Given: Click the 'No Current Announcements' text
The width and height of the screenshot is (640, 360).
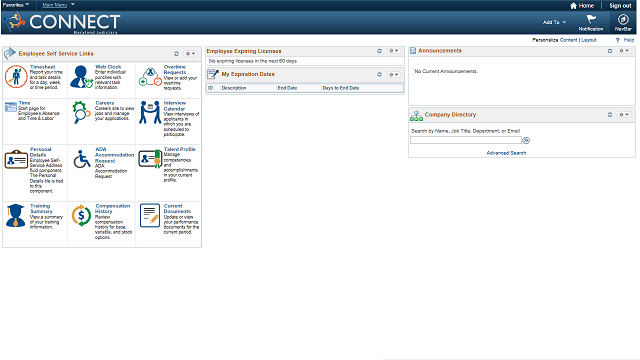Looking at the screenshot, I should point(446,71).
